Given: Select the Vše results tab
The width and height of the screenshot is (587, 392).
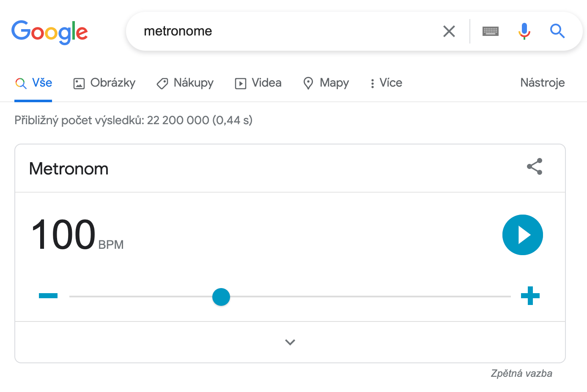Looking at the screenshot, I should [34, 83].
